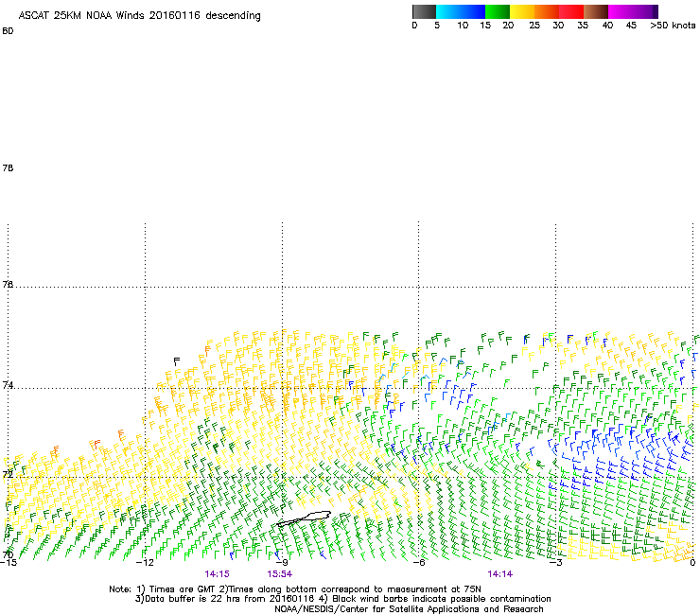The height and width of the screenshot is (615, 700).
Task: Click the gray 0-5 knots color segment
Action: 424,11
